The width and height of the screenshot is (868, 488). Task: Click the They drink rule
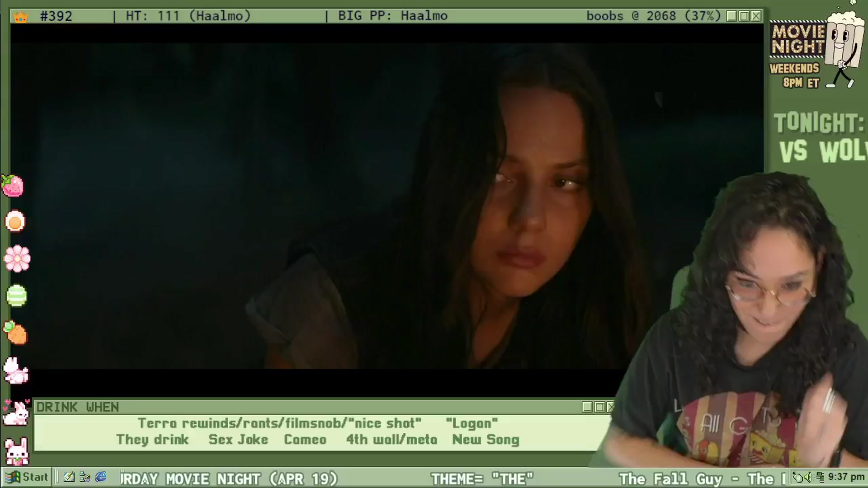[152, 440]
